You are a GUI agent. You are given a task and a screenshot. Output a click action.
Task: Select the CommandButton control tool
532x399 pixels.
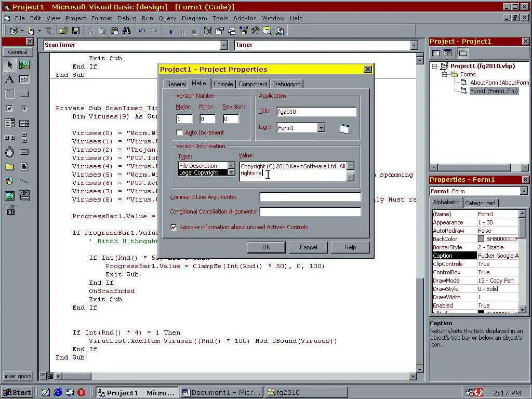click(24, 94)
